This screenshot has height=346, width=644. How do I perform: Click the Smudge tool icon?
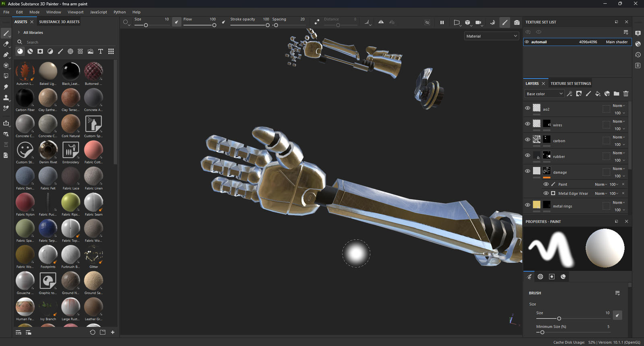pos(6,87)
